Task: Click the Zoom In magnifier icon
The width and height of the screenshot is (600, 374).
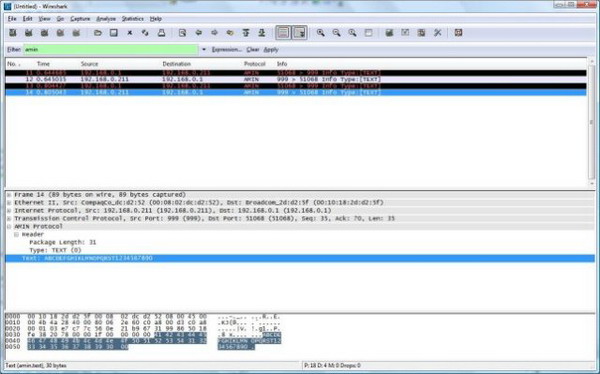Action: (x=321, y=33)
